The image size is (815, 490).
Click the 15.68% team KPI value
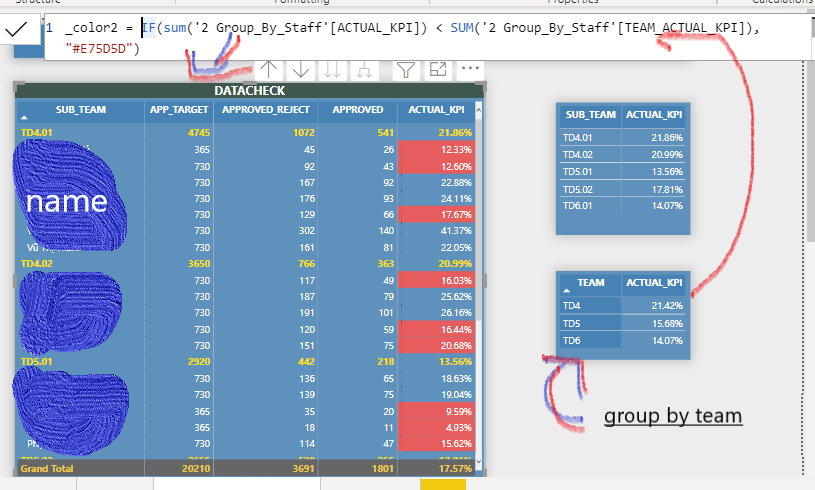(667, 323)
